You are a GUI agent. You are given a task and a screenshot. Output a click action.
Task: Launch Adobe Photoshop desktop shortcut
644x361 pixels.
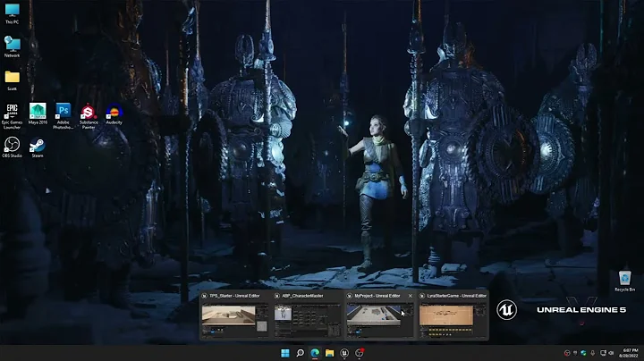click(x=63, y=116)
